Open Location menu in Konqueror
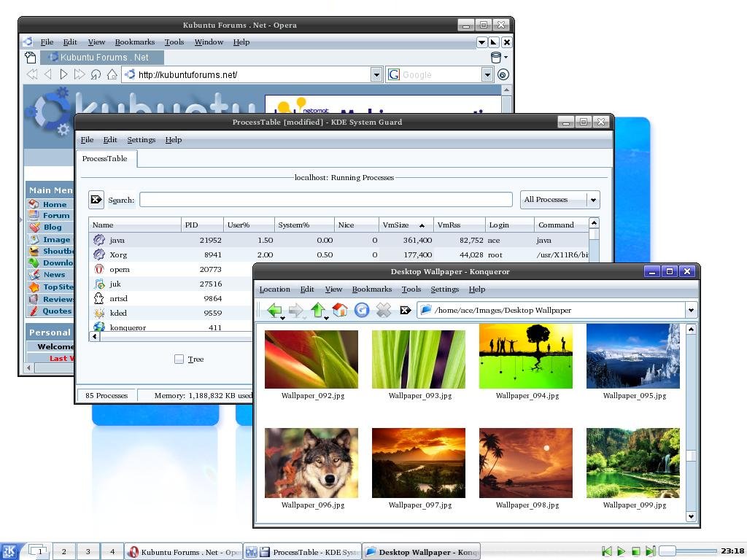 [x=274, y=289]
